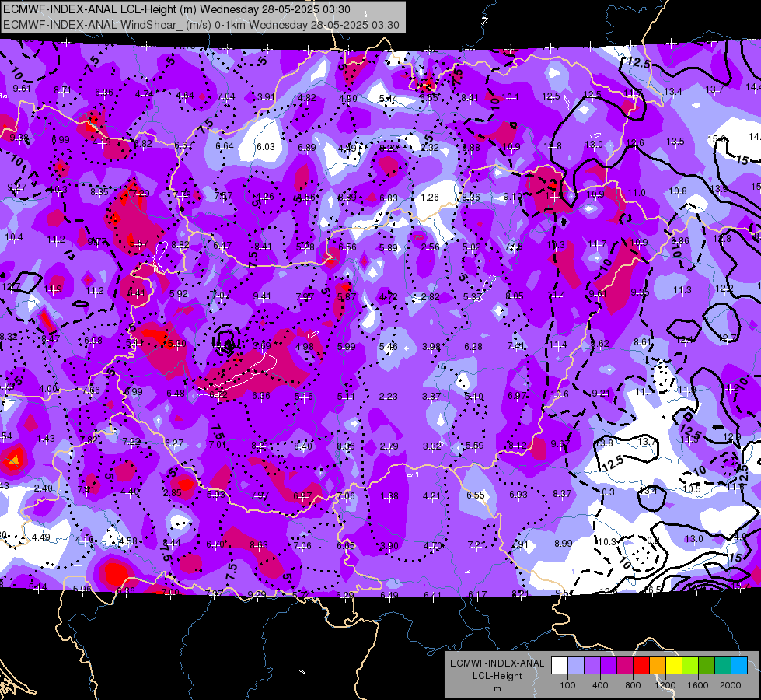
Task: Click the wind shear value 7.04
Action: point(226,96)
